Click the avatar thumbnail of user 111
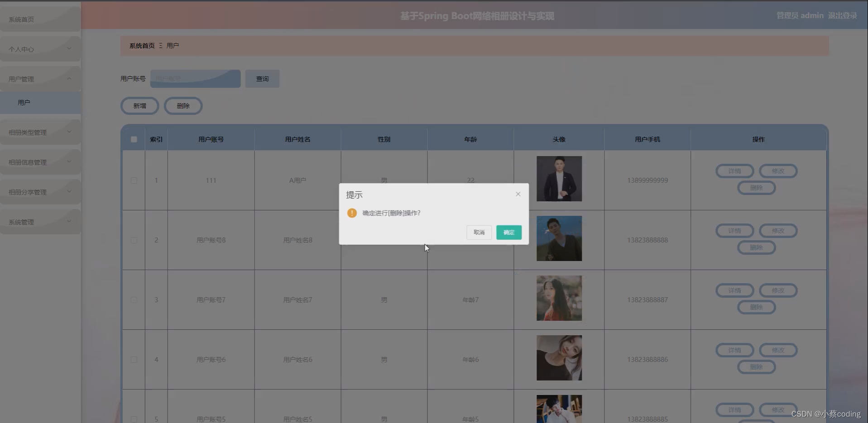 (x=559, y=179)
